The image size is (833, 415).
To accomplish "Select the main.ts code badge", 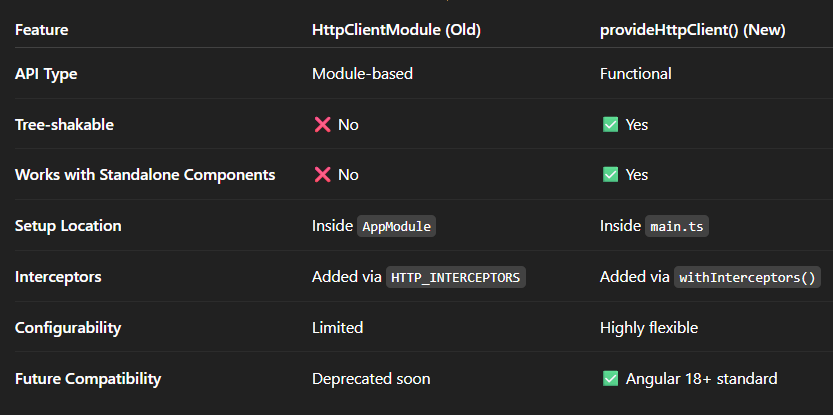I will [677, 226].
